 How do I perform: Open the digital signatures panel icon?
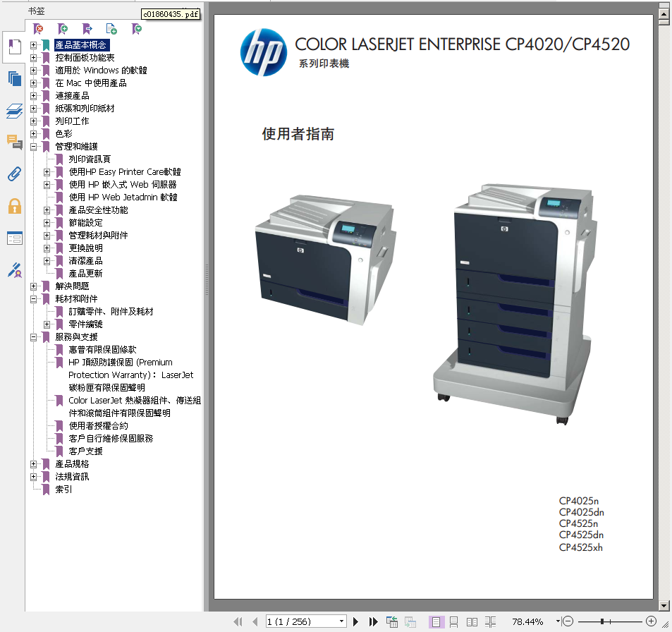[15, 270]
